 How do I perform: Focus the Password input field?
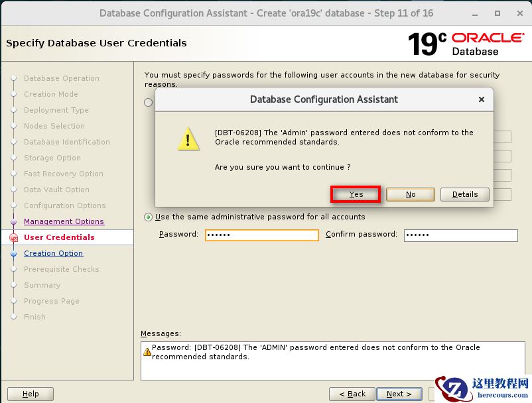click(262, 235)
